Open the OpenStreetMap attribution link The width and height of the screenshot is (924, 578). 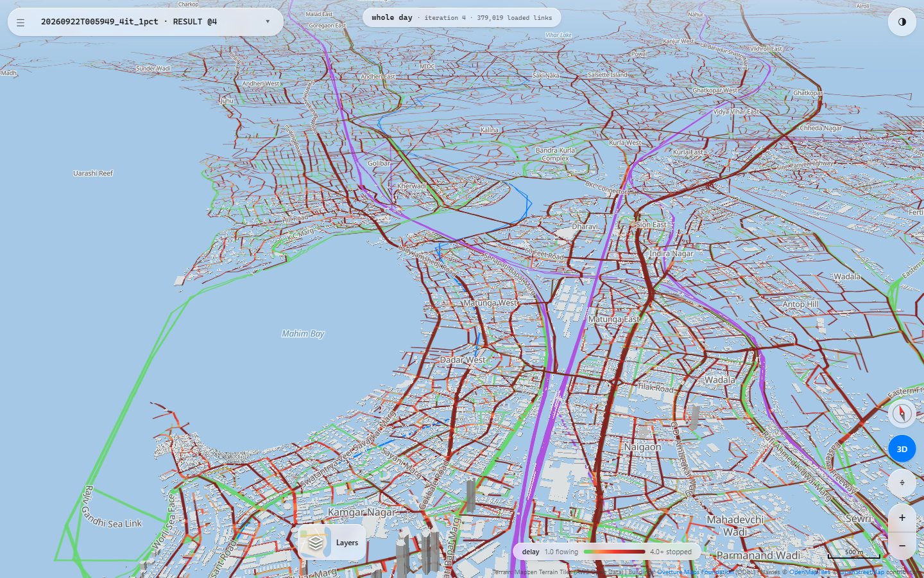(x=862, y=572)
